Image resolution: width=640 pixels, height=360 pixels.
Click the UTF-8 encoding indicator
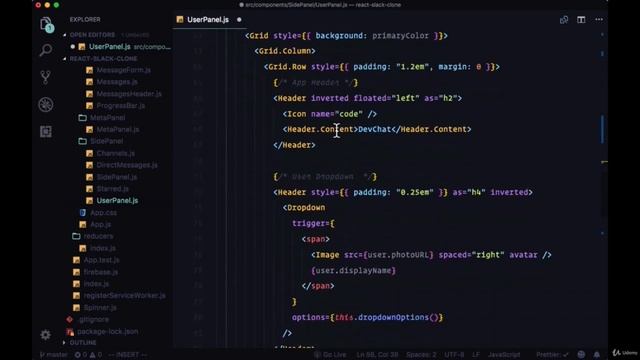click(454, 355)
